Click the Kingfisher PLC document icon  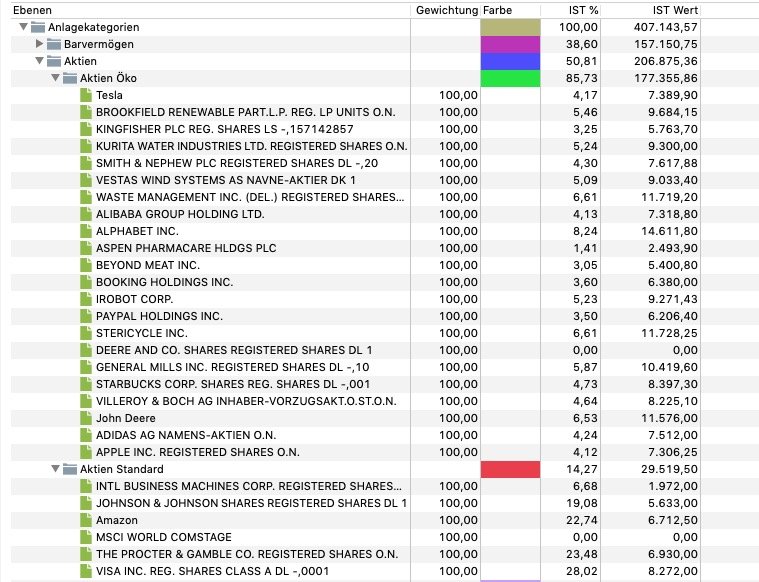coord(86,129)
